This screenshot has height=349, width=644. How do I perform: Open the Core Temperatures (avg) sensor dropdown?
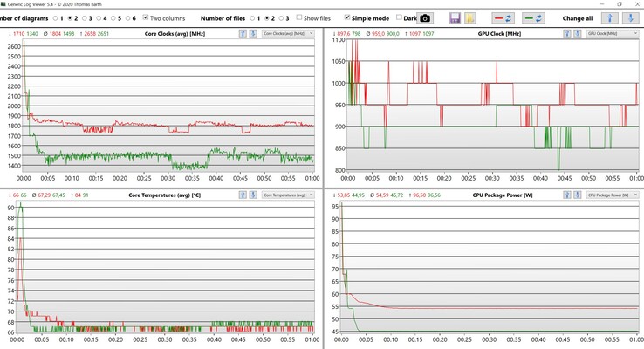(x=288, y=195)
